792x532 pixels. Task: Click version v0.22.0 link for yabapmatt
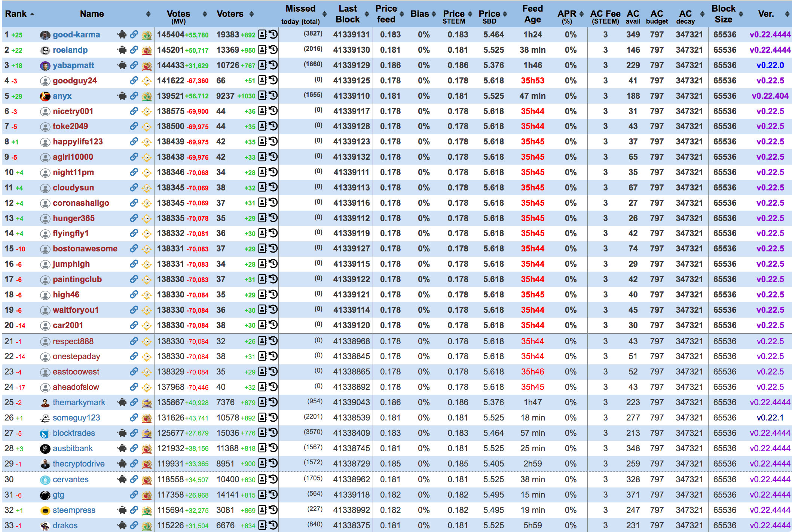coord(770,65)
